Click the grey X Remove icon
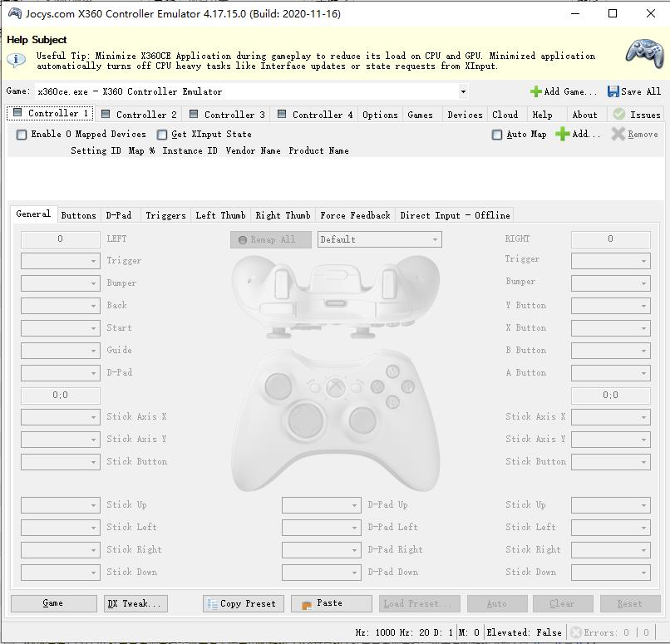Image resolution: width=670 pixels, height=644 pixels. pyautogui.click(x=618, y=134)
